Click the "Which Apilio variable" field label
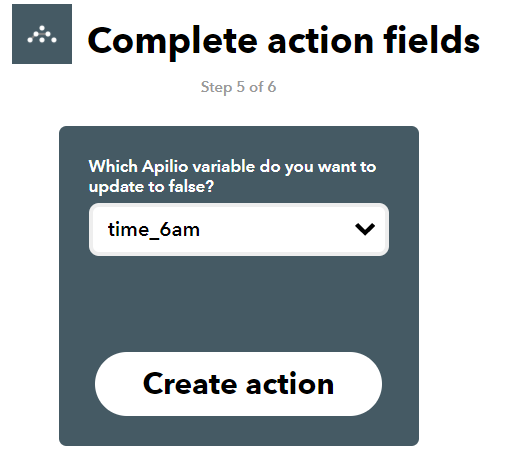 232,176
